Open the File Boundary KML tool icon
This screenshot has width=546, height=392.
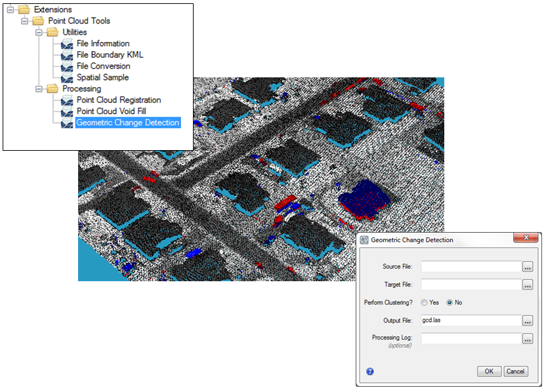(x=66, y=54)
